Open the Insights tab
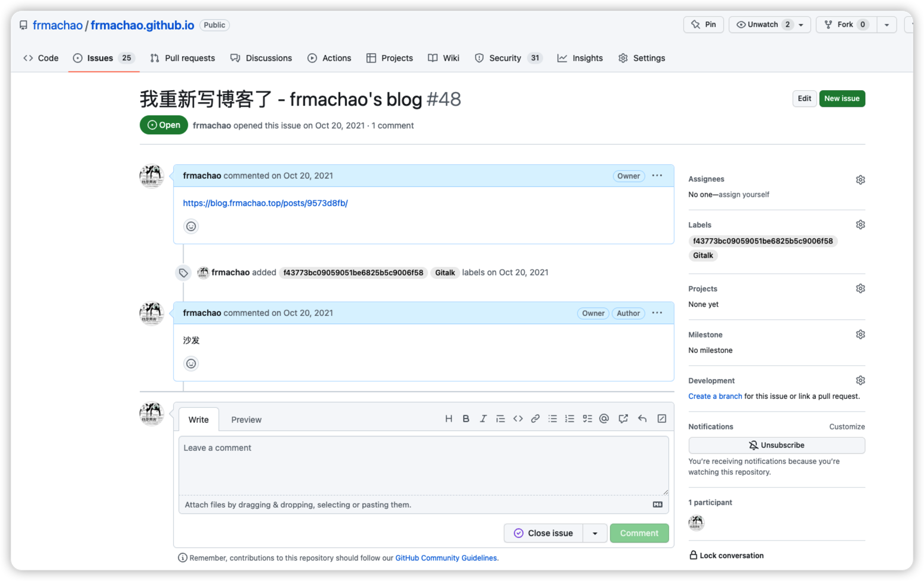 (x=580, y=58)
